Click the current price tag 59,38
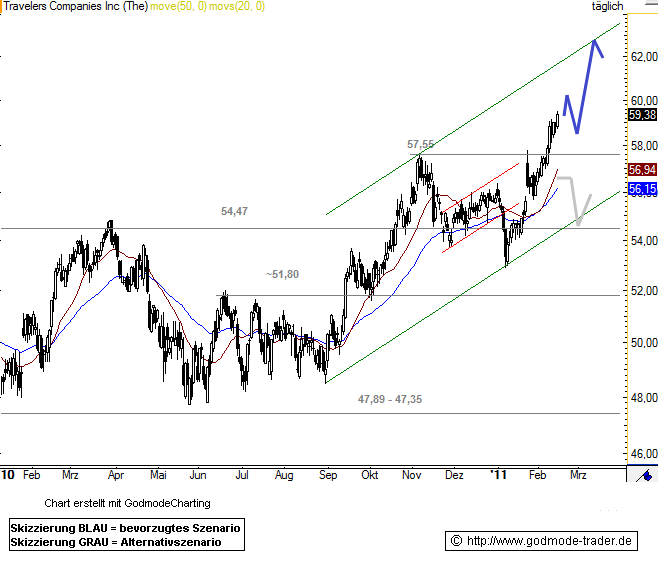Viewport: 658px width, 566px height. point(641,115)
